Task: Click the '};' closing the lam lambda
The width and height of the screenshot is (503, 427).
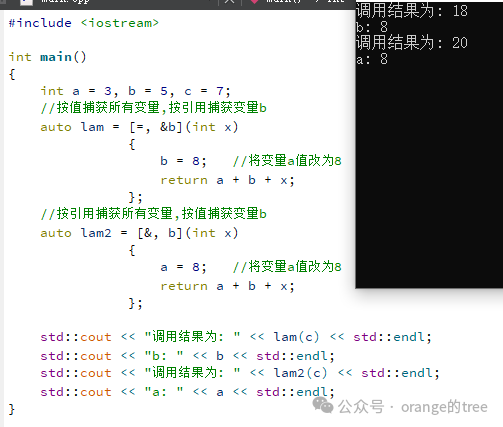Action: point(136,197)
